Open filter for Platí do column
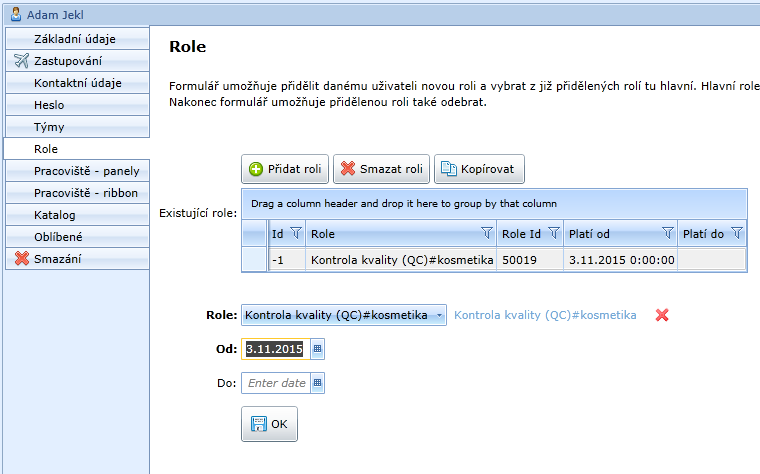Viewport: 760px width, 474px height. click(737, 233)
